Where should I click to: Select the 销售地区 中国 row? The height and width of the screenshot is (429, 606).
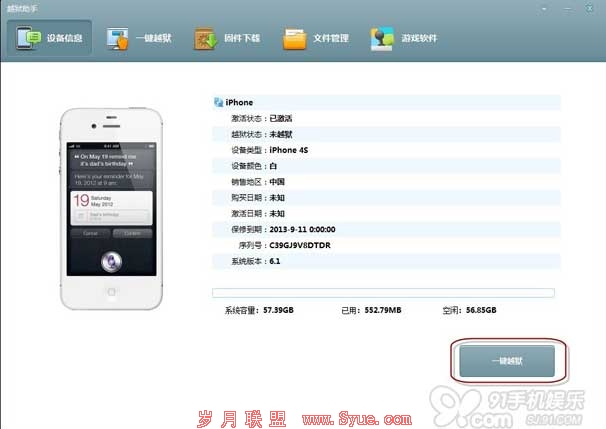tap(386, 182)
